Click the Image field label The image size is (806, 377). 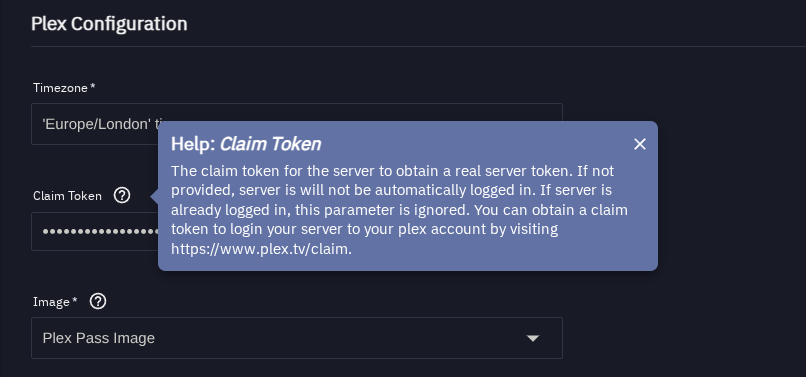click(51, 302)
